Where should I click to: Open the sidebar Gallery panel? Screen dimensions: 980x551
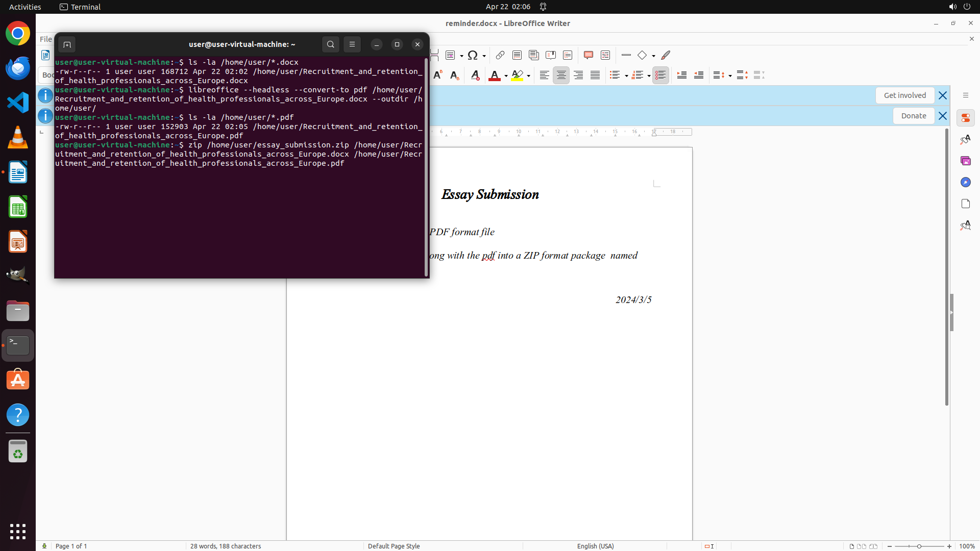(x=966, y=161)
